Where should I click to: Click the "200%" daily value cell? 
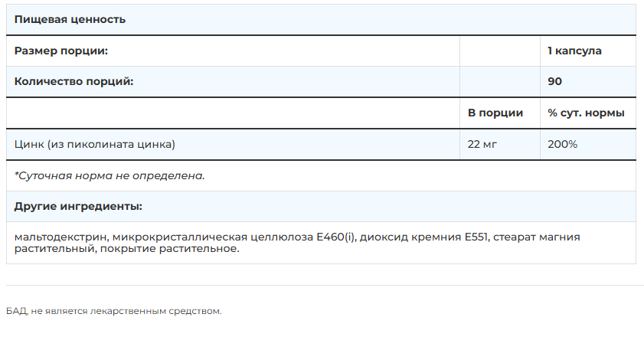pos(563,144)
